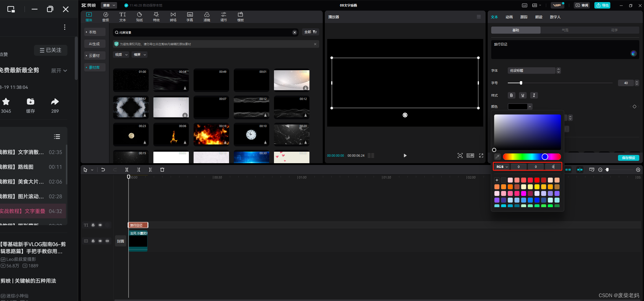
Task: Open the 文本 (Text) tool in top toolbar
Action: 123,17
